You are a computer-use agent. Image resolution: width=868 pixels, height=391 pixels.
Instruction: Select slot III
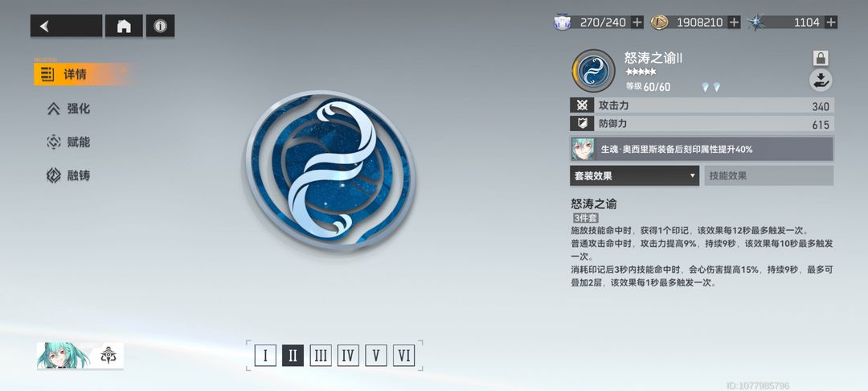(x=321, y=356)
